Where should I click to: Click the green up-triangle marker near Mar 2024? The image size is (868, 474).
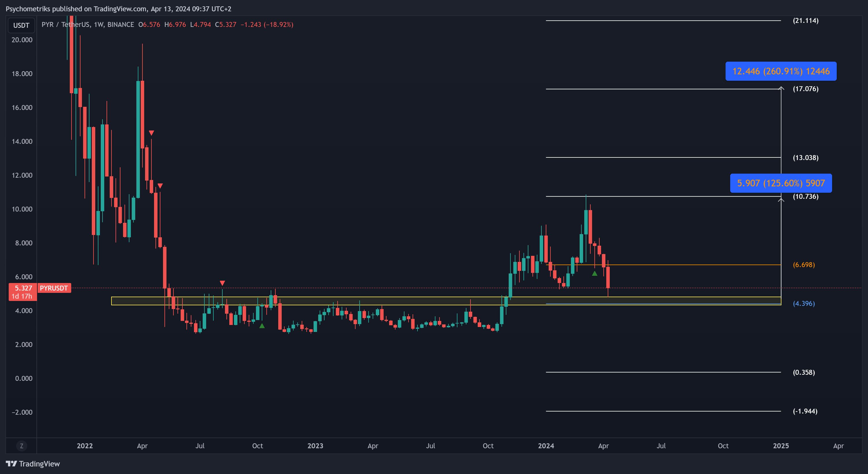coord(594,273)
